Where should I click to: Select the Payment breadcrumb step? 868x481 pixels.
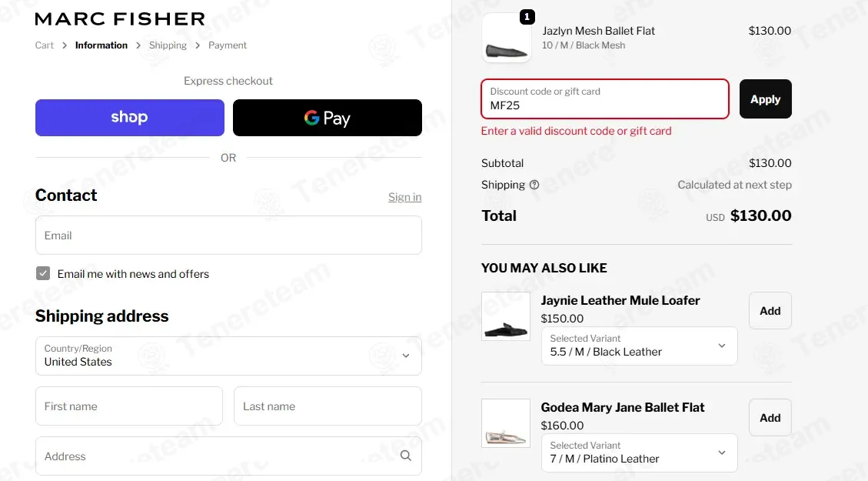(228, 45)
